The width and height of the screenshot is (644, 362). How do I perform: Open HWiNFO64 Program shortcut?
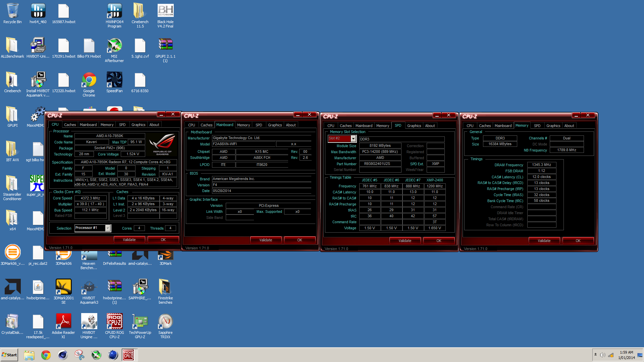pyautogui.click(x=114, y=15)
